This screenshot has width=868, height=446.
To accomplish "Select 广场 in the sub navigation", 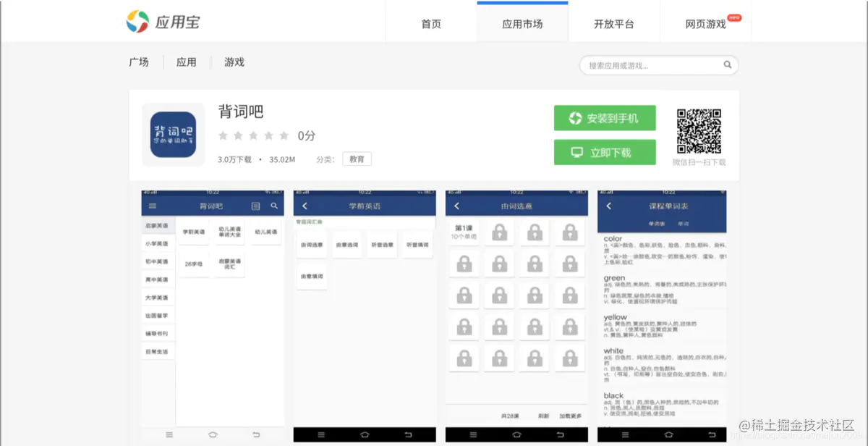I will point(139,62).
